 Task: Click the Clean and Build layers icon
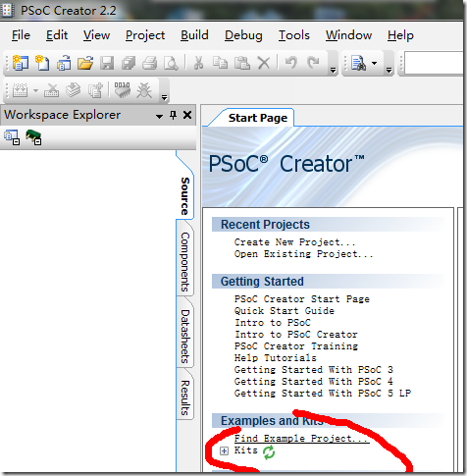click(x=74, y=90)
